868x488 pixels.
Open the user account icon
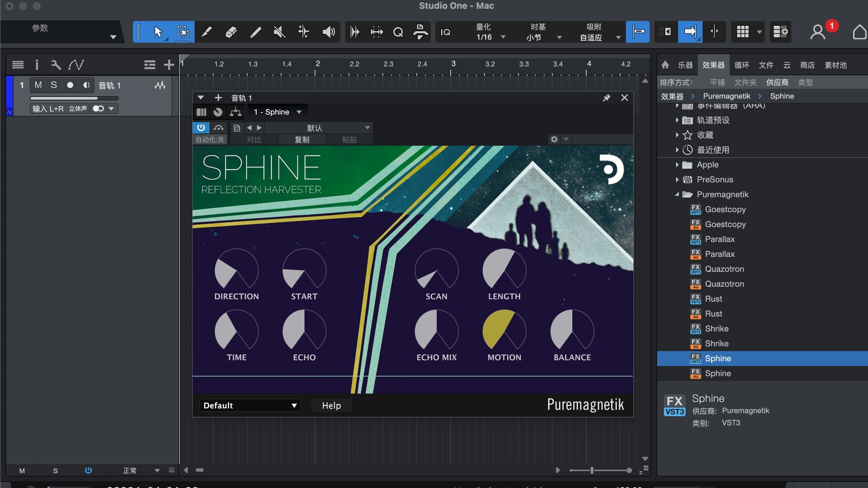coord(817,32)
